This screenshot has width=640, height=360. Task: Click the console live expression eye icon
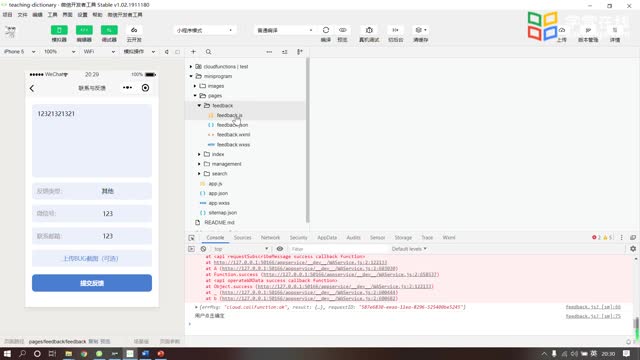point(280,249)
